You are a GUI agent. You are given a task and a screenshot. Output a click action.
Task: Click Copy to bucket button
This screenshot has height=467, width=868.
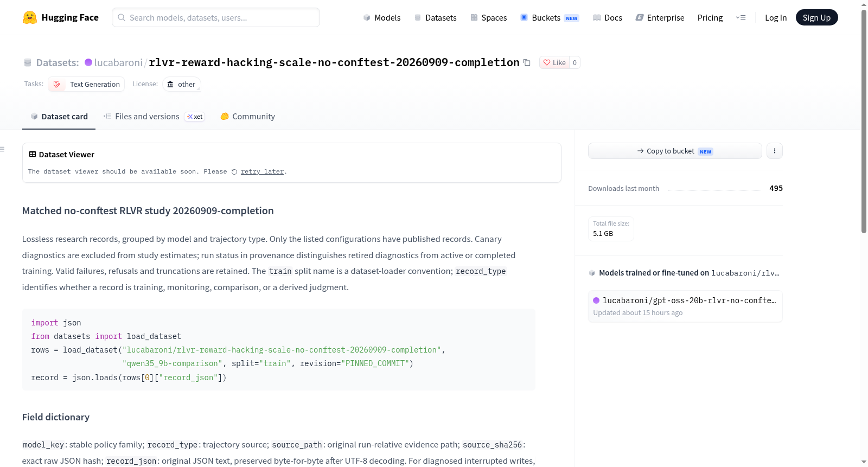coord(675,151)
